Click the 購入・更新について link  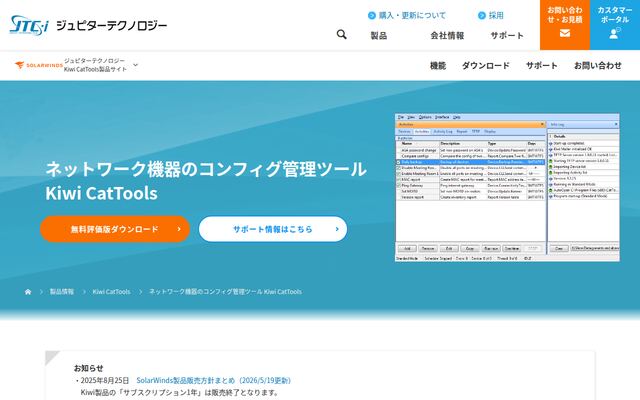tap(412, 16)
